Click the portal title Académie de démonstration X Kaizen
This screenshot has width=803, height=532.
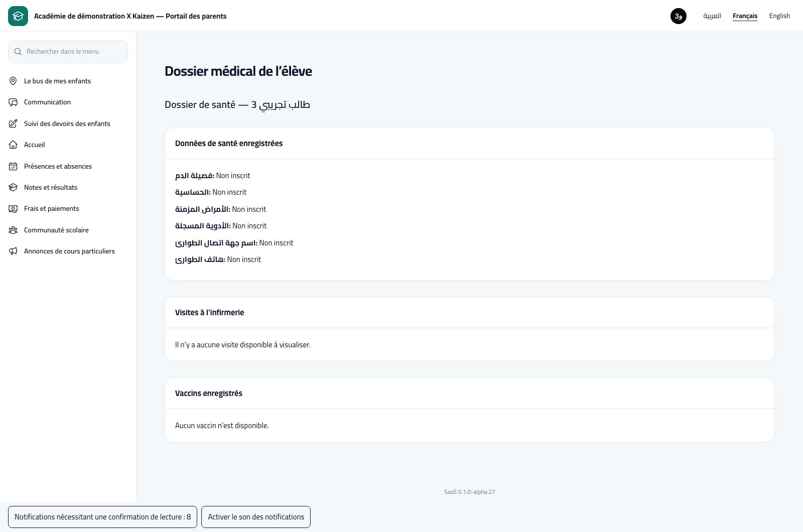pyautogui.click(x=130, y=16)
